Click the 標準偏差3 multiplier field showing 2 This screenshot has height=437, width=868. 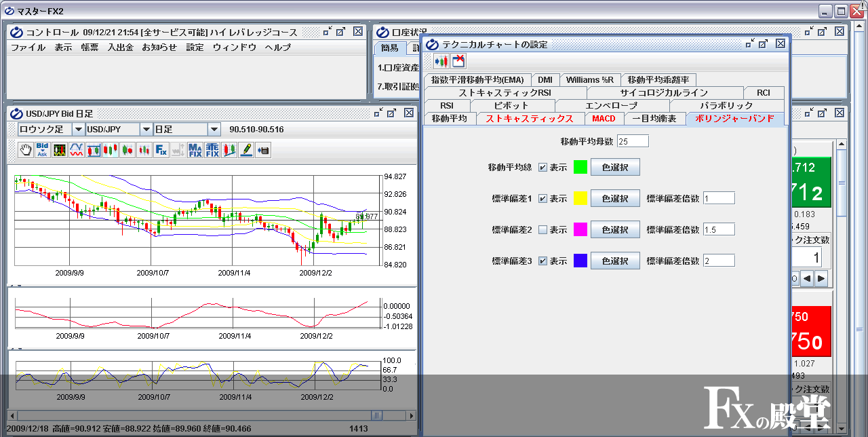pyautogui.click(x=719, y=261)
